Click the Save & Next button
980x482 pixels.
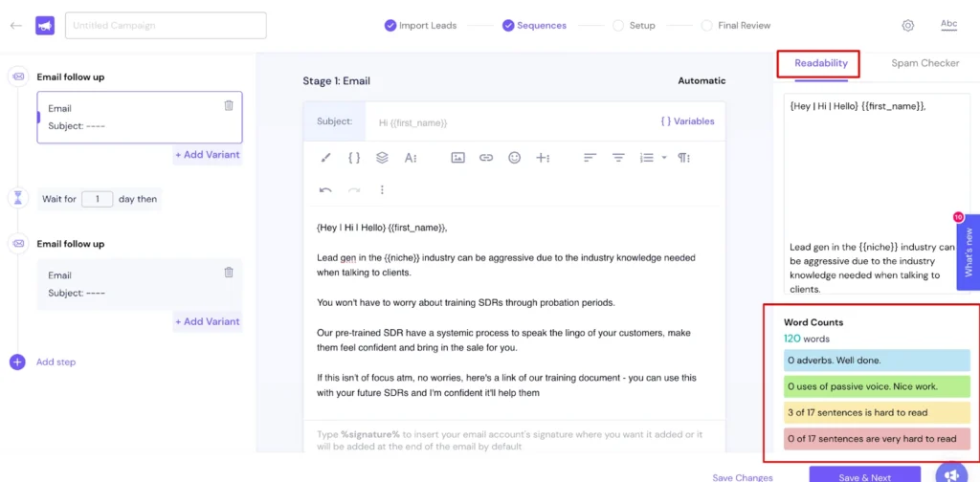click(864, 476)
